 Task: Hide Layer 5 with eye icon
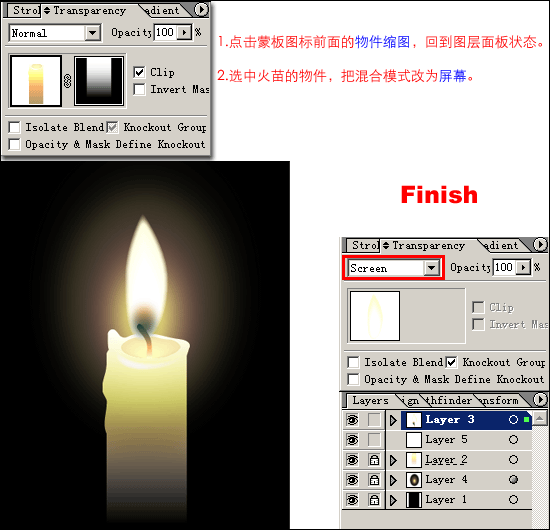click(352, 440)
